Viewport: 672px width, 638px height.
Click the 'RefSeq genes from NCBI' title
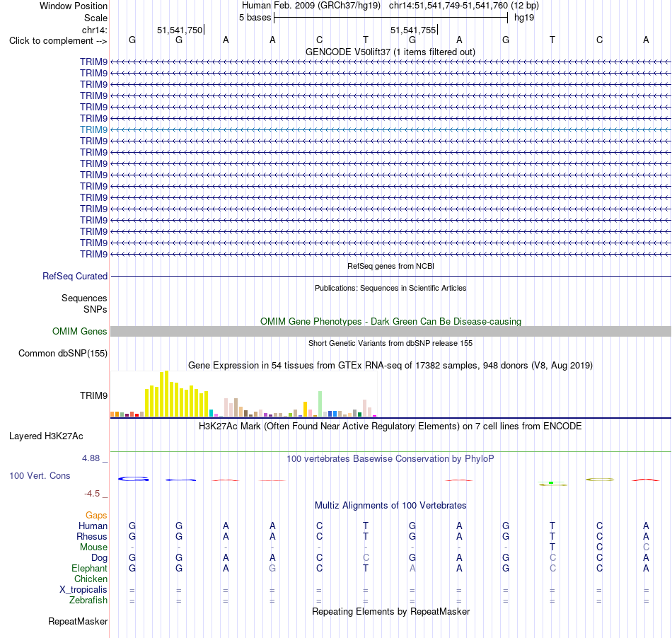391,266
